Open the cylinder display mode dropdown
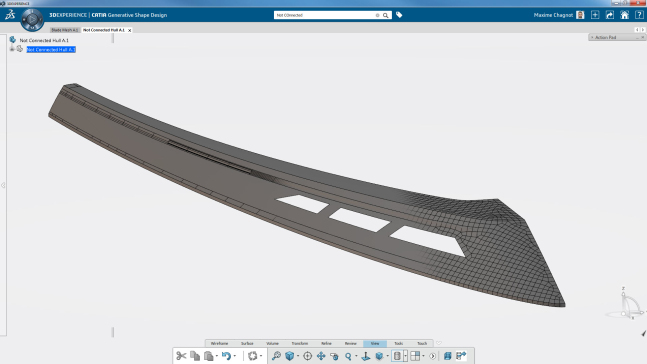This screenshot has width=647, height=364. point(406,356)
